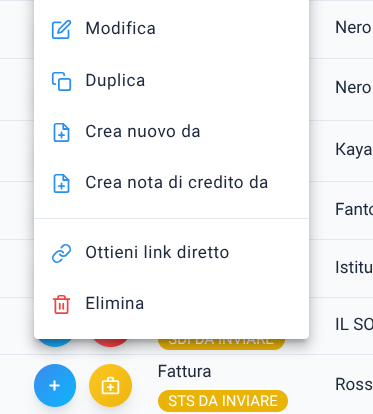Click the STS DA INVIARE status badge
373x414 pixels.
point(223,401)
